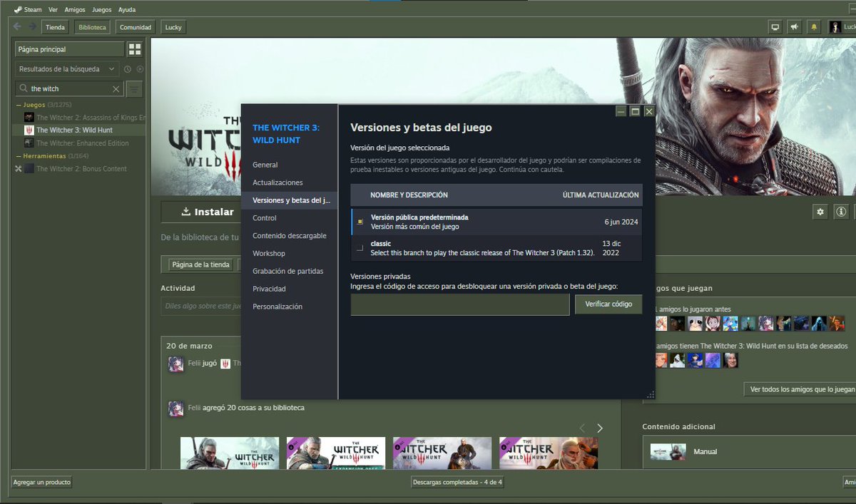Select the Versión pública predeterminada radio
The width and height of the screenshot is (856, 504).
click(x=360, y=222)
